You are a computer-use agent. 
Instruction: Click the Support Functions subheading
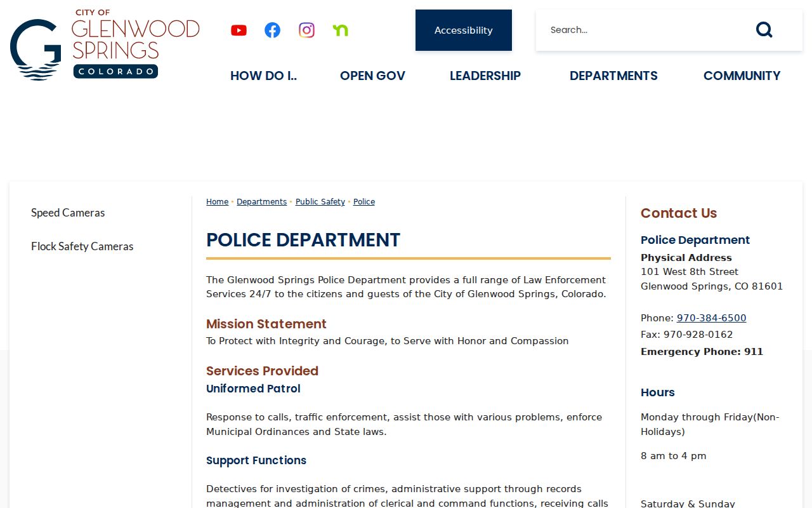pyautogui.click(x=256, y=460)
